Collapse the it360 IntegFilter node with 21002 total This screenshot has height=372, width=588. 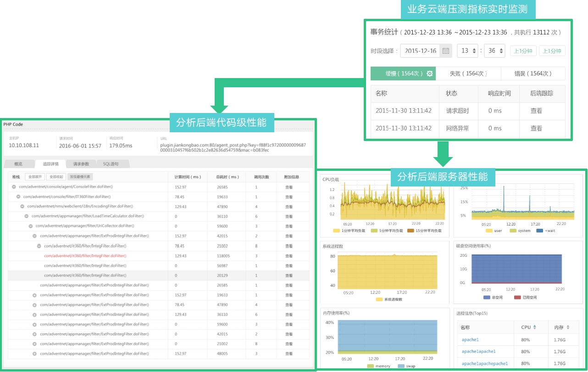coord(39,246)
